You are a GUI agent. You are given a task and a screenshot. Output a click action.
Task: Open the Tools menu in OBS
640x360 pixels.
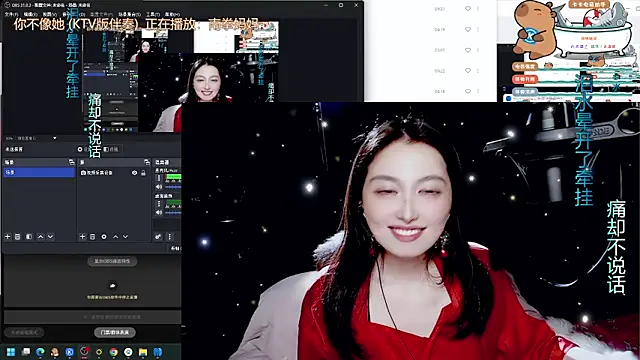[x=153, y=14]
